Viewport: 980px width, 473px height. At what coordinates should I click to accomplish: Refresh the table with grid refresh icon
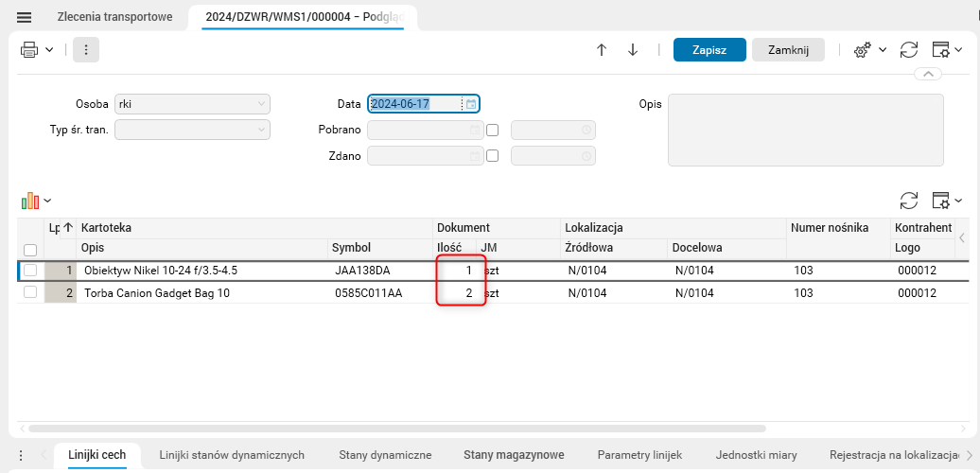pyautogui.click(x=909, y=201)
